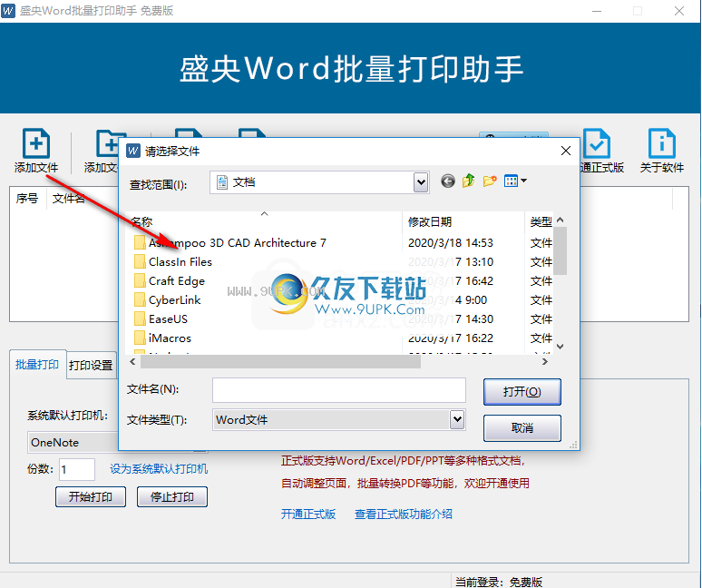This screenshot has height=588, width=702.
Task: Expand the file type dropdown
Action: tap(457, 419)
